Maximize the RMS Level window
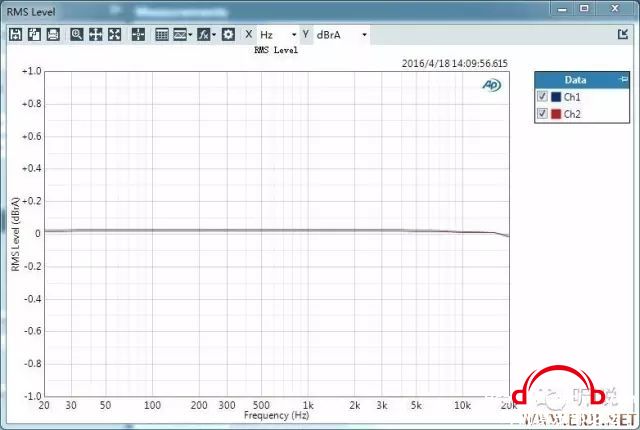640x430 pixels. pyautogui.click(x=584, y=9)
